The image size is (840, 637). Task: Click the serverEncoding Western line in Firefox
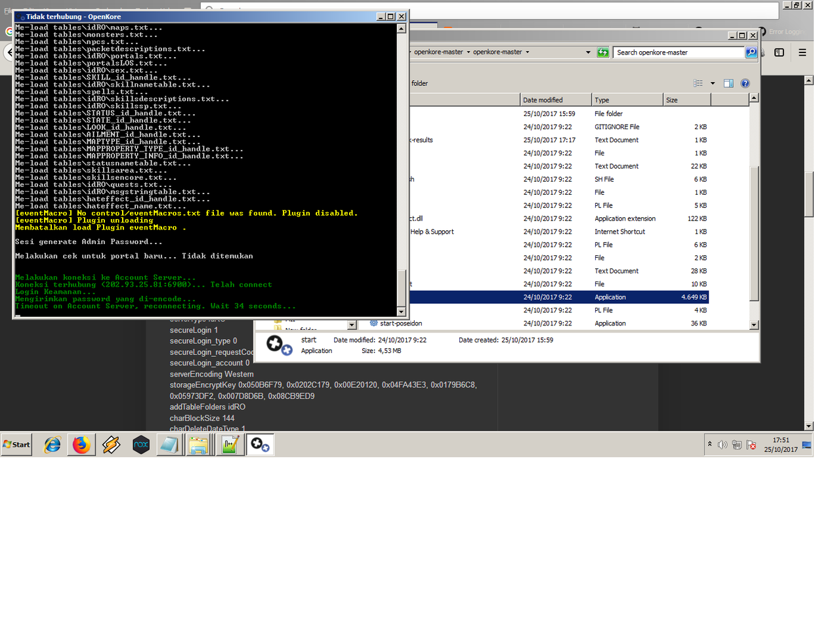point(211,375)
